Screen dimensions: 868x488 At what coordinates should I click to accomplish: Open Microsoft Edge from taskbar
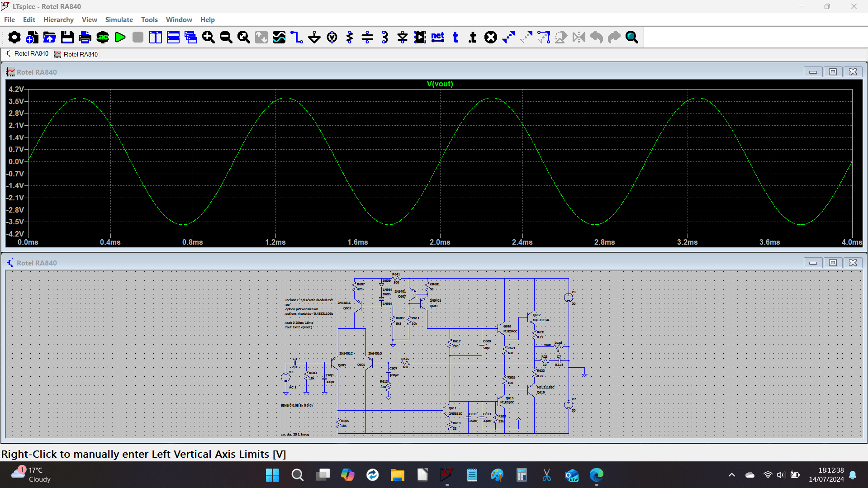tap(597, 475)
